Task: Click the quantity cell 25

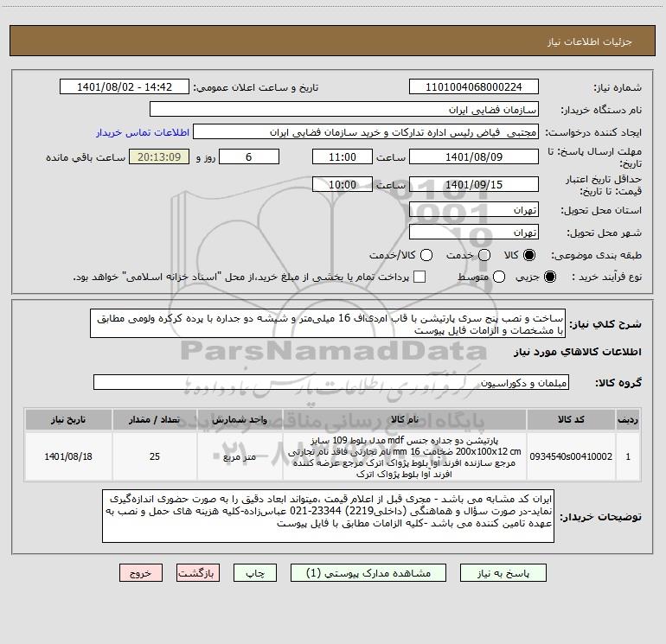Action: [155, 456]
